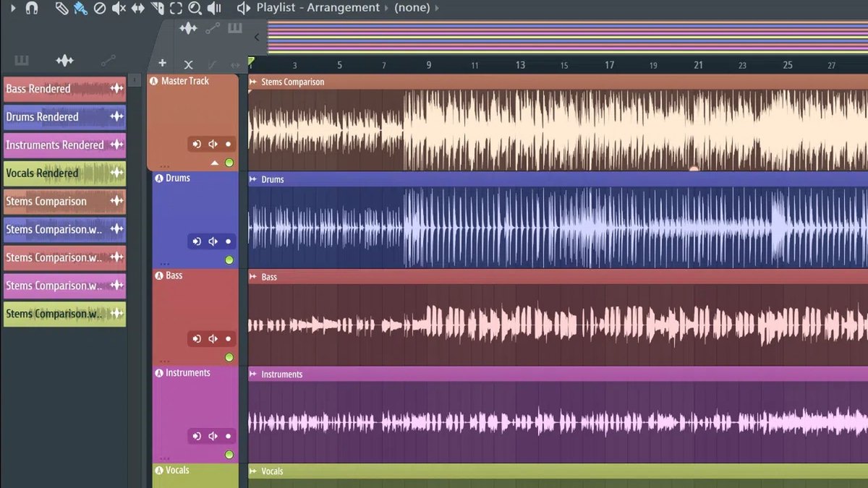Toggle green enable light on Master Track
Viewport: 868px width, 488px height.
229,163
